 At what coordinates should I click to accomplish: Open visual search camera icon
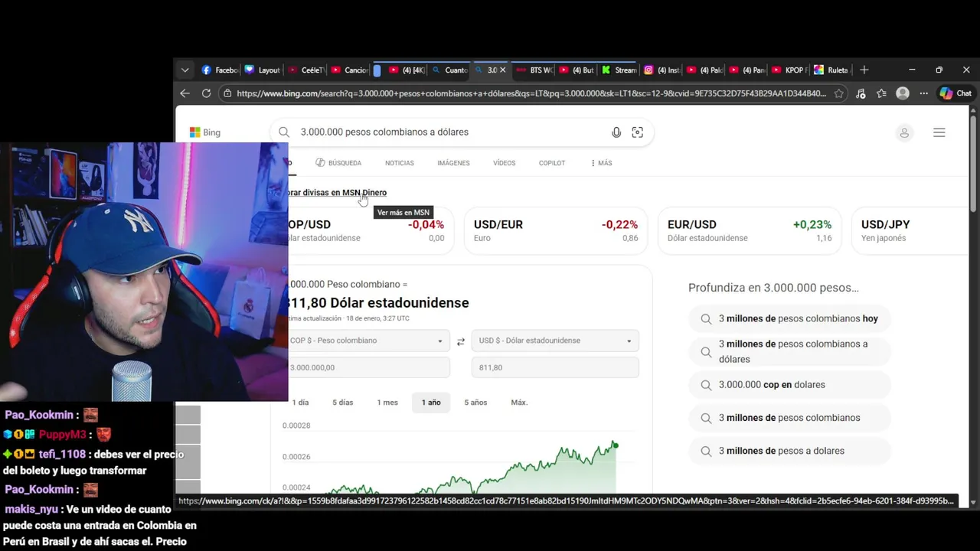[x=637, y=132]
